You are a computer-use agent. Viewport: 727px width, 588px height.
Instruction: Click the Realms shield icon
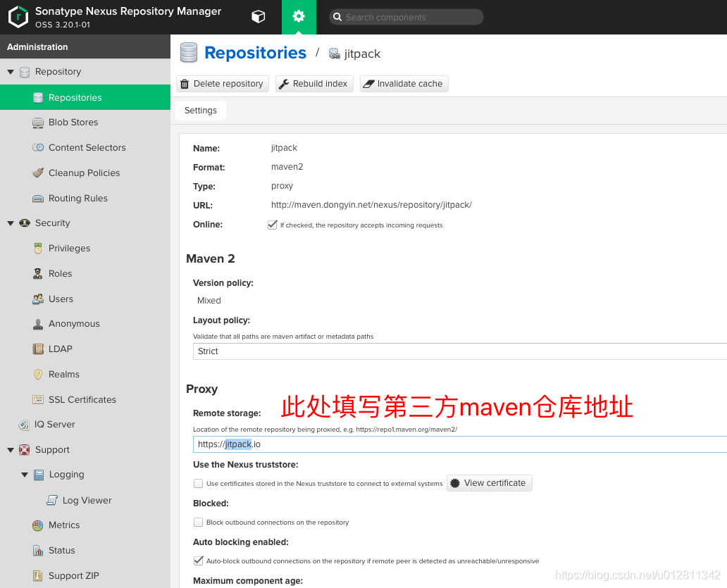(x=38, y=375)
